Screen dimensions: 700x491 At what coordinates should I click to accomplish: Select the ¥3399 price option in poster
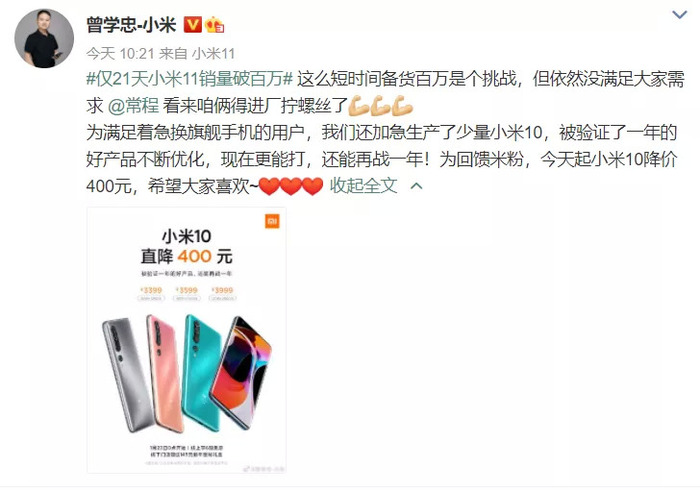coord(151,293)
